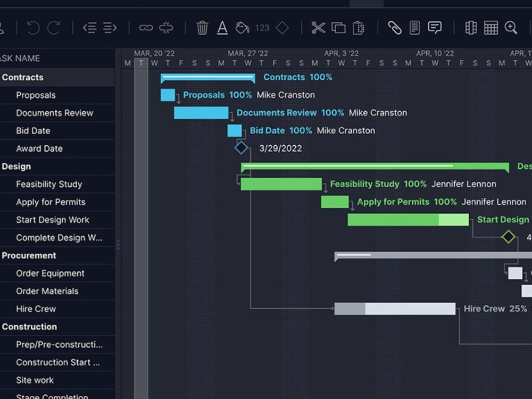This screenshot has width=532, height=399.
Task: Click the APR, 10 '22 week header
Action: pos(435,54)
